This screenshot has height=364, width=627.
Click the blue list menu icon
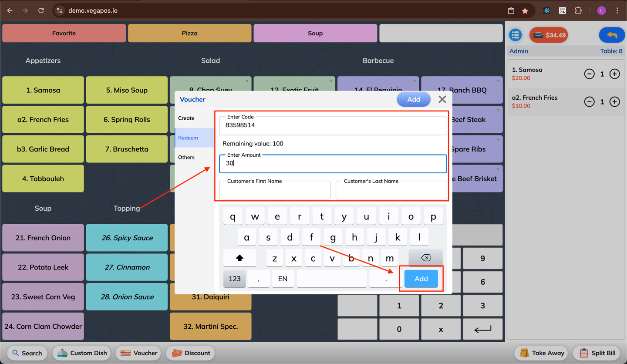516,35
